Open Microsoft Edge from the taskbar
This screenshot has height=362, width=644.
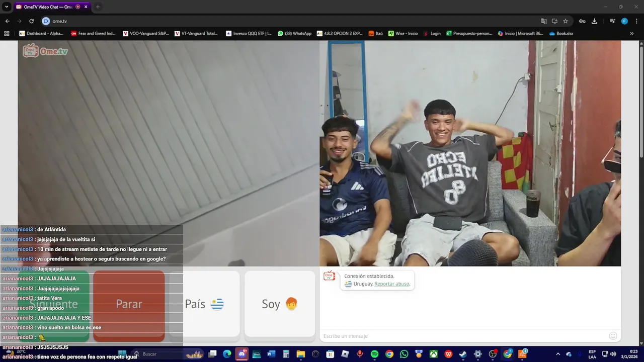(227, 354)
